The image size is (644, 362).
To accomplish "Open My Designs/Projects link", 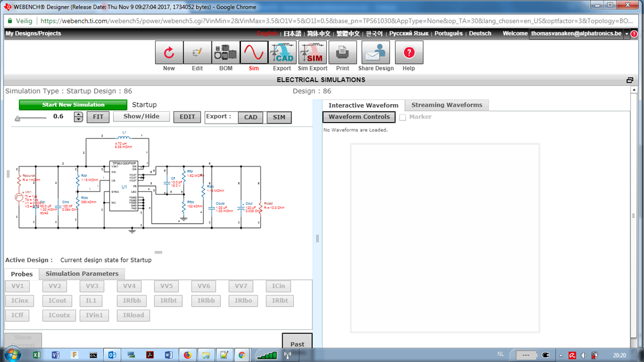I will (x=33, y=34).
